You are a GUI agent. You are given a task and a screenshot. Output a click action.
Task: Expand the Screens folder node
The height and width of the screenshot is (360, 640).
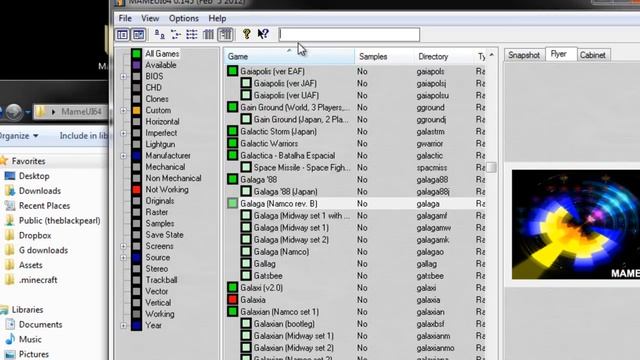(124, 246)
